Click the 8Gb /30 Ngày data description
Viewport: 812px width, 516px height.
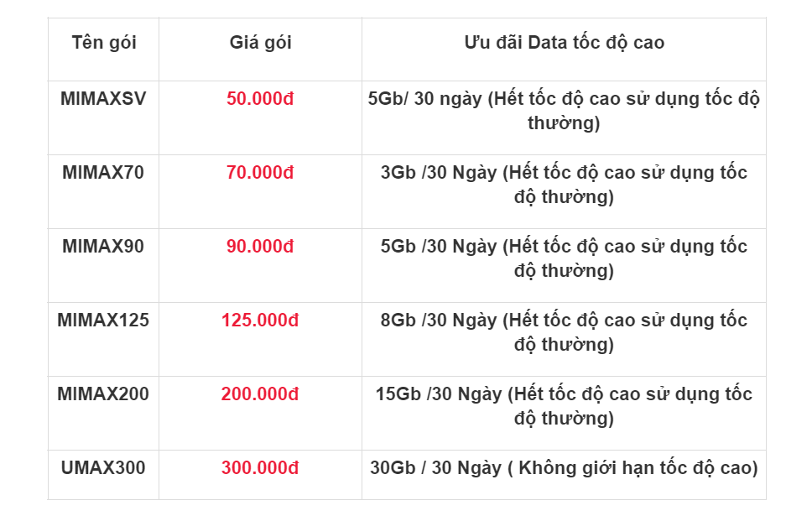coord(564,333)
